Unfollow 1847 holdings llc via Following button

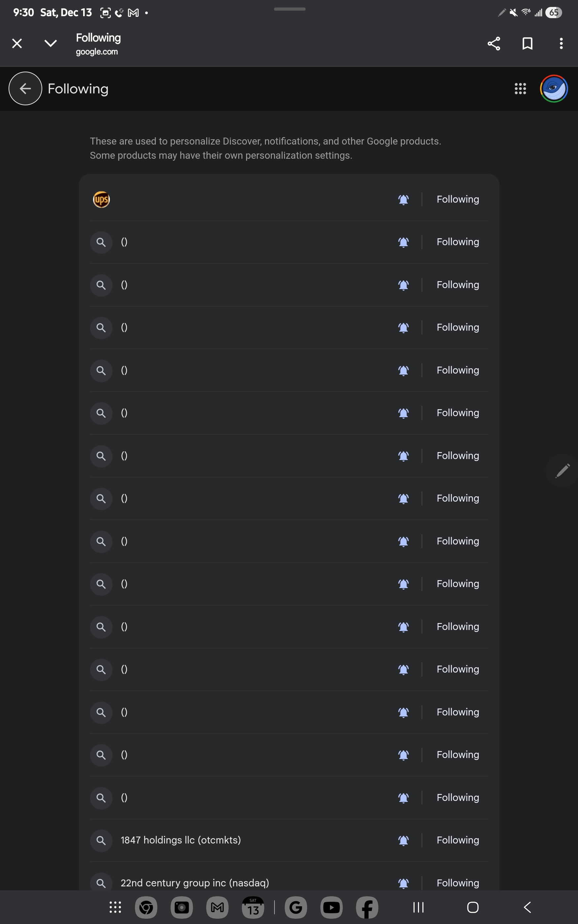pos(458,840)
